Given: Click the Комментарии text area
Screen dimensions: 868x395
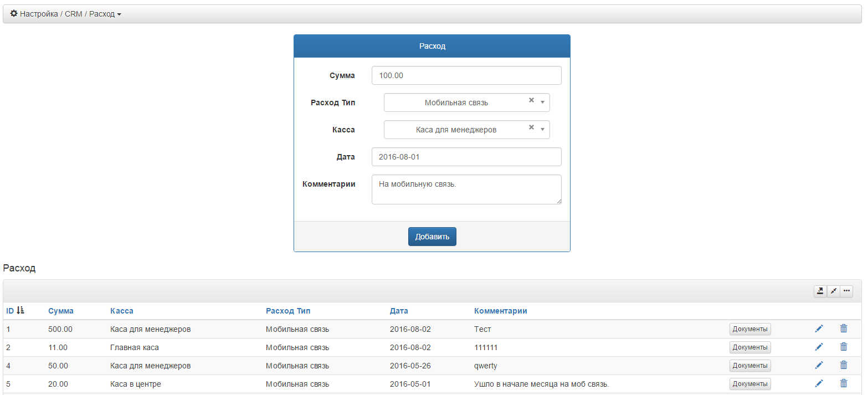Looking at the screenshot, I should click(466, 189).
